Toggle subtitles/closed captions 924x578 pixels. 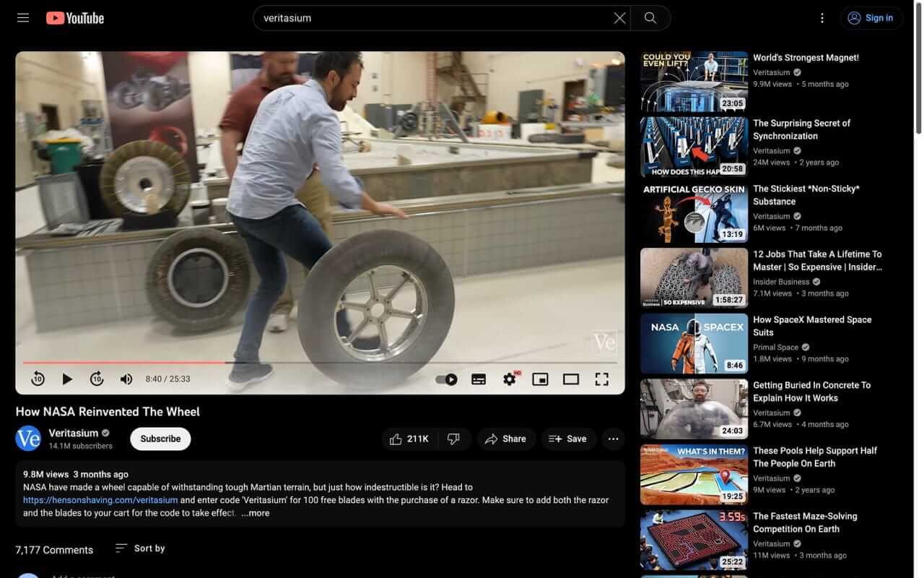(x=479, y=379)
